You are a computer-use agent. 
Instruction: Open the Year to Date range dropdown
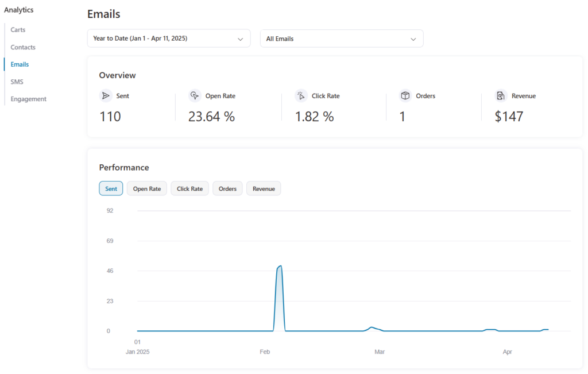tap(168, 38)
